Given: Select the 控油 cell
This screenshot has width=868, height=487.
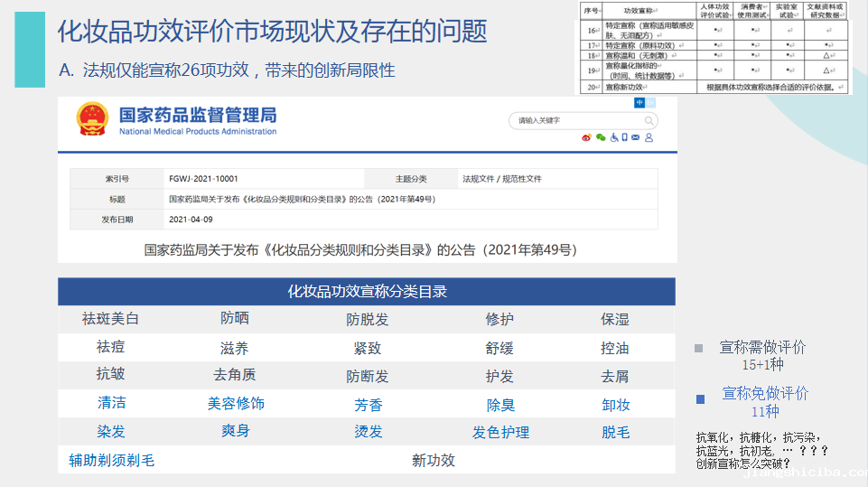Looking at the screenshot, I should [x=615, y=349].
